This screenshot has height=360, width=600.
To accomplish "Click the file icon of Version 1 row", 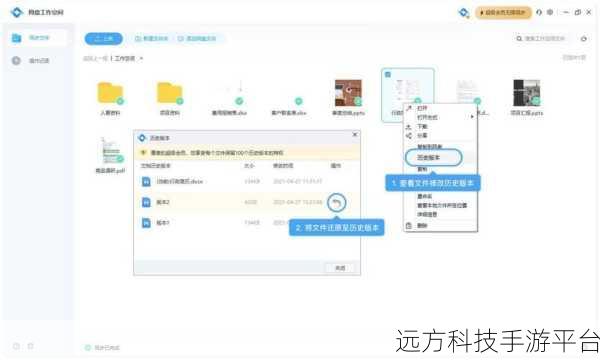I will tap(146, 223).
